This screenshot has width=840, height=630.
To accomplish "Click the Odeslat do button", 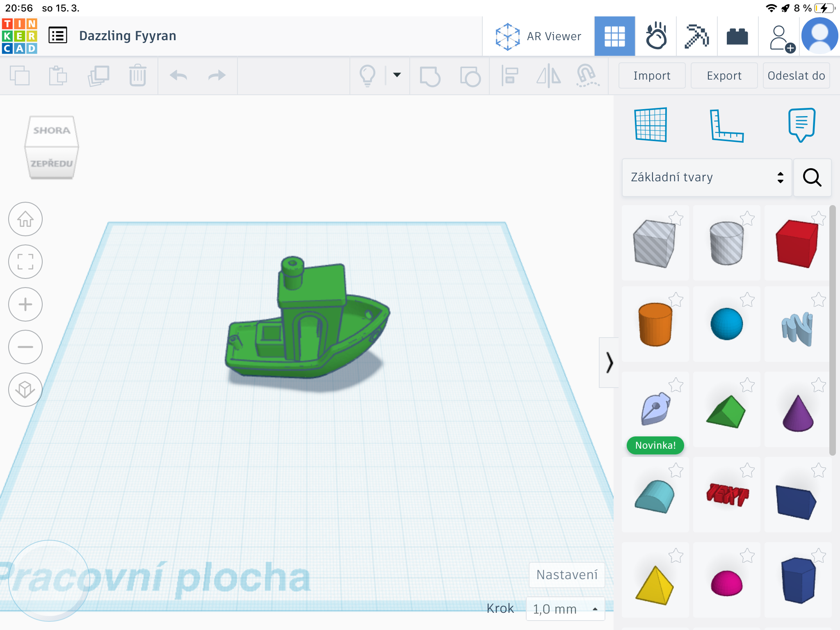I will pyautogui.click(x=796, y=75).
